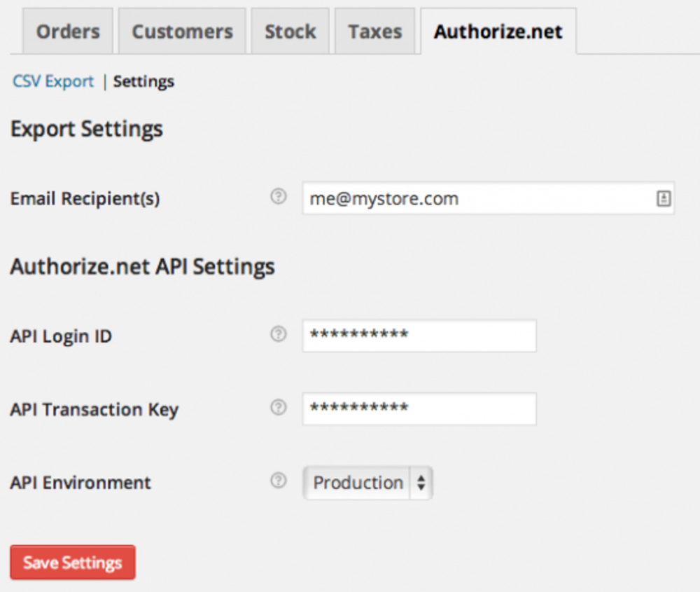Click the Production dropdown arrows

(421, 483)
